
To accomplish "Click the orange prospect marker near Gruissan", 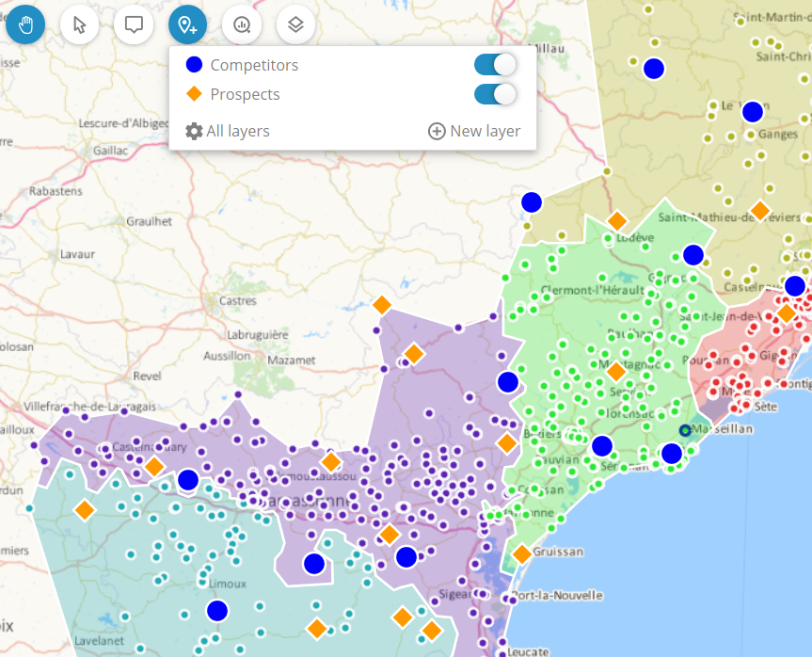I will (521, 553).
